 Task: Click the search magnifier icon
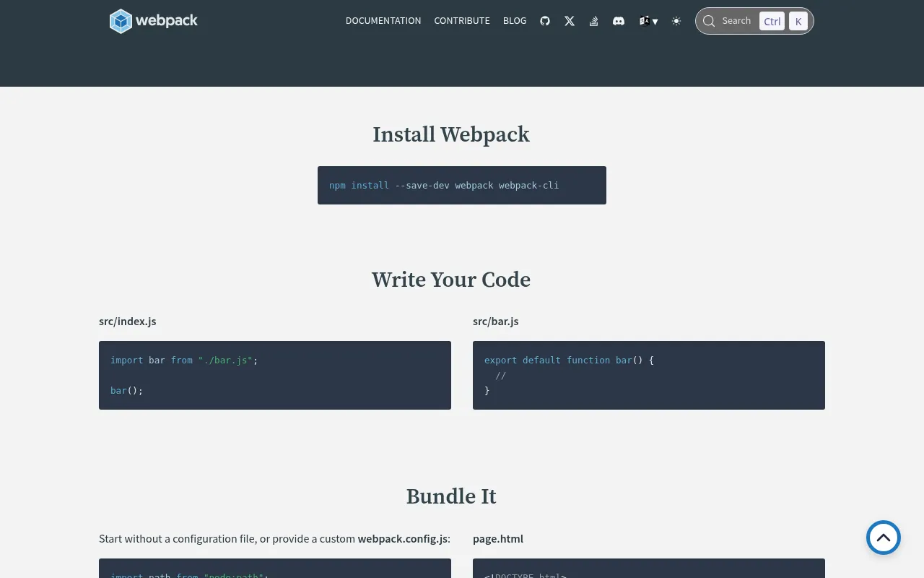(x=709, y=21)
